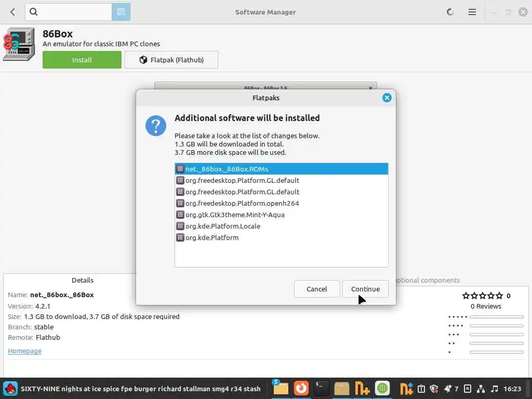Click the blue question mark dialog icon
The width and height of the screenshot is (532, 399).
156,126
